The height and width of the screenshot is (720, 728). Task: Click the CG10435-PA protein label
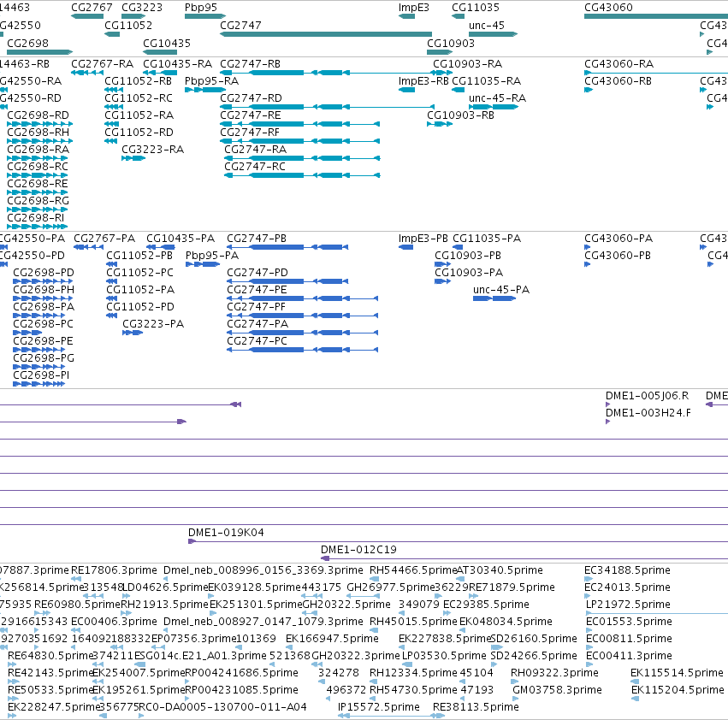pyautogui.click(x=181, y=238)
